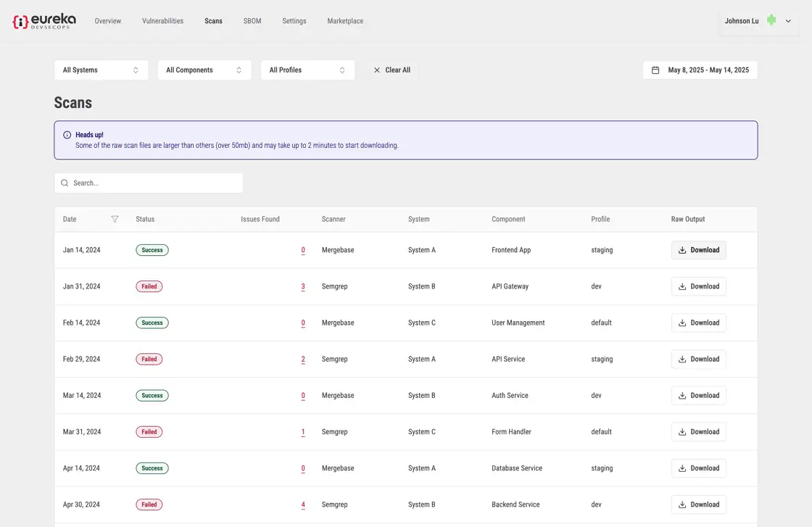This screenshot has width=812, height=527.
Task: Open the SBOM navigation tab
Action: [252, 21]
